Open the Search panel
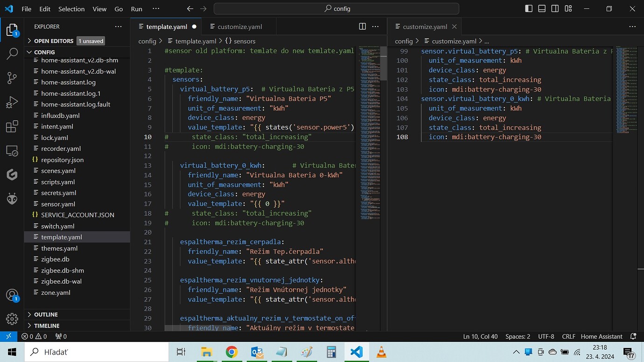644x362 pixels. click(x=12, y=54)
